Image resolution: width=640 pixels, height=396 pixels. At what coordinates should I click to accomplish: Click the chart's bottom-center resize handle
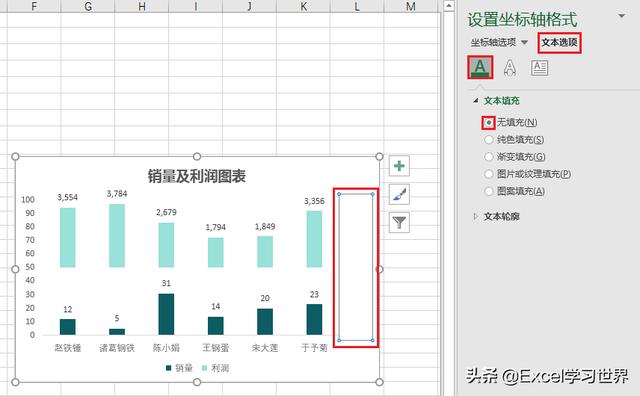pyautogui.click(x=197, y=382)
